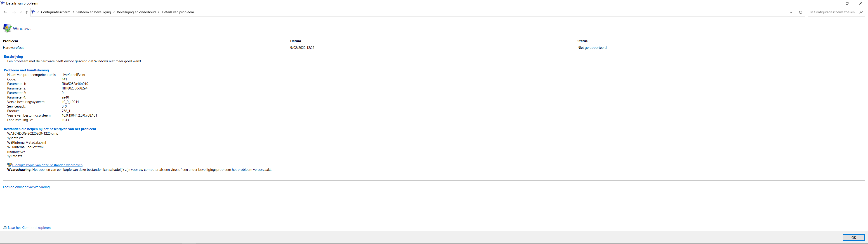Click the forward navigation arrow
Screen dimensions: 868x244
coord(14,12)
